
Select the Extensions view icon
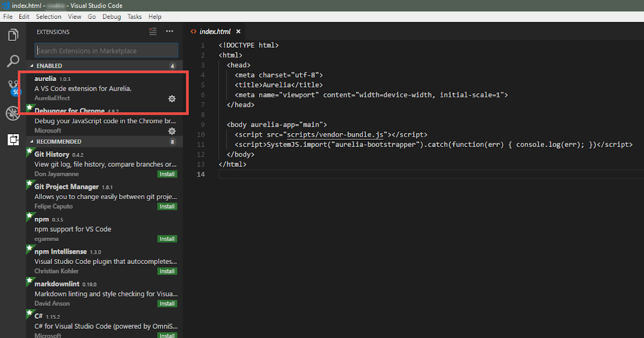point(13,139)
